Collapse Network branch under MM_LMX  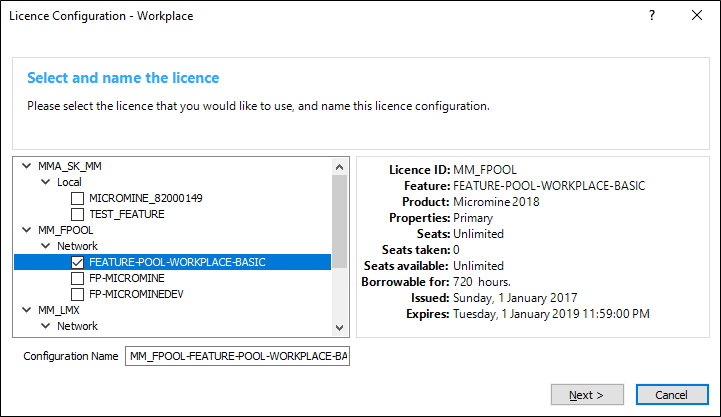45,326
